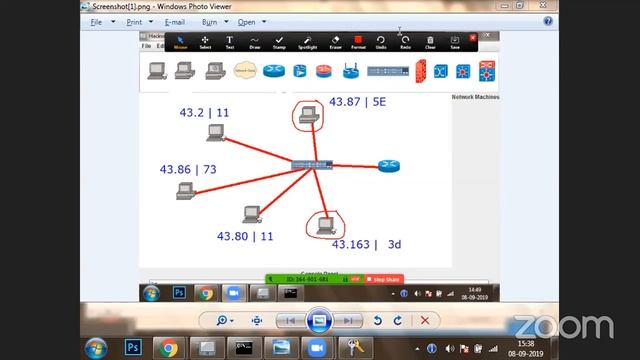Open the Start menu on the bottom taskbar
Image resolution: width=640 pixels, height=360 pixels.
tap(96, 348)
